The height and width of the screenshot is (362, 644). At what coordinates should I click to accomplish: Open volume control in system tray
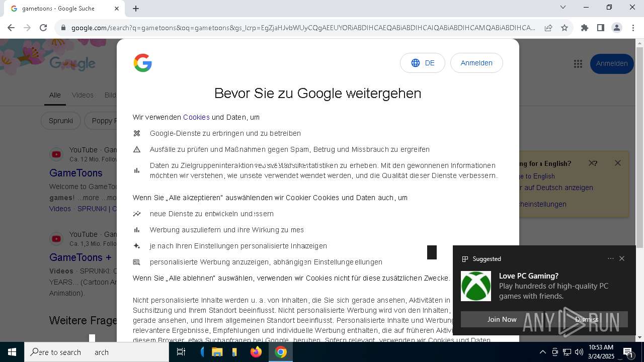point(579,352)
